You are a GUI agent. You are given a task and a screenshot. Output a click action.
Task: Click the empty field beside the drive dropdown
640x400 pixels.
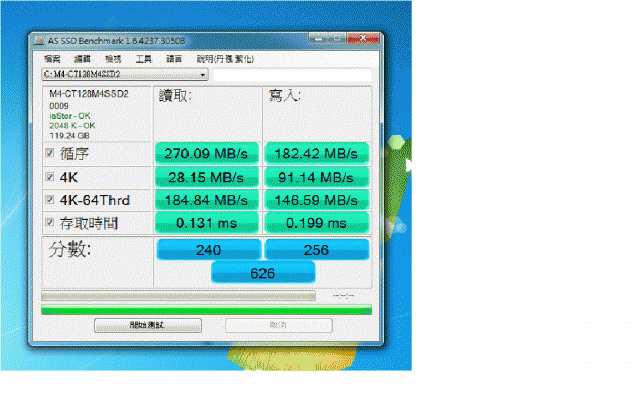coord(292,75)
